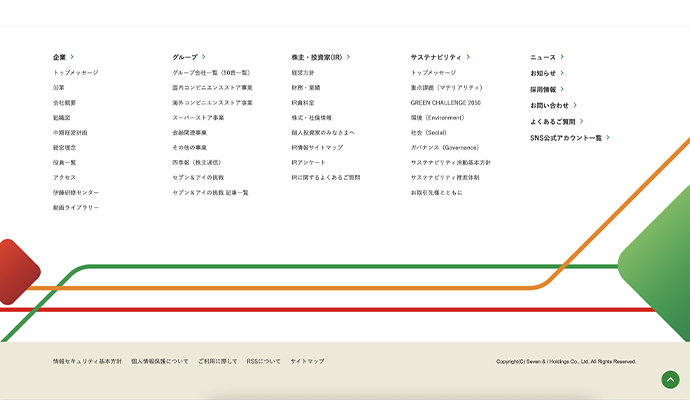Open よくあるご質問 FAQ page
690x400 pixels.
click(554, 121)
